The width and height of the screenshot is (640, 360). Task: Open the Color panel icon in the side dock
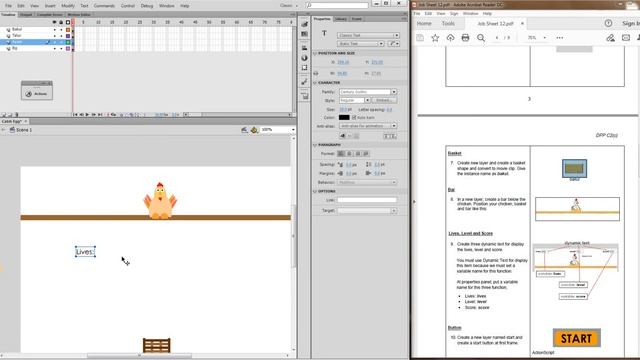coord(304,24)
